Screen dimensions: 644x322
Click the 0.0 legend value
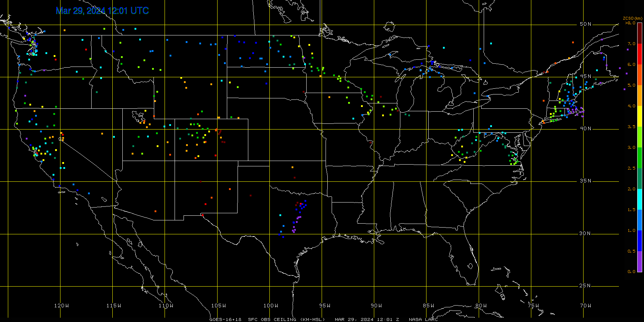click(631, 272)
